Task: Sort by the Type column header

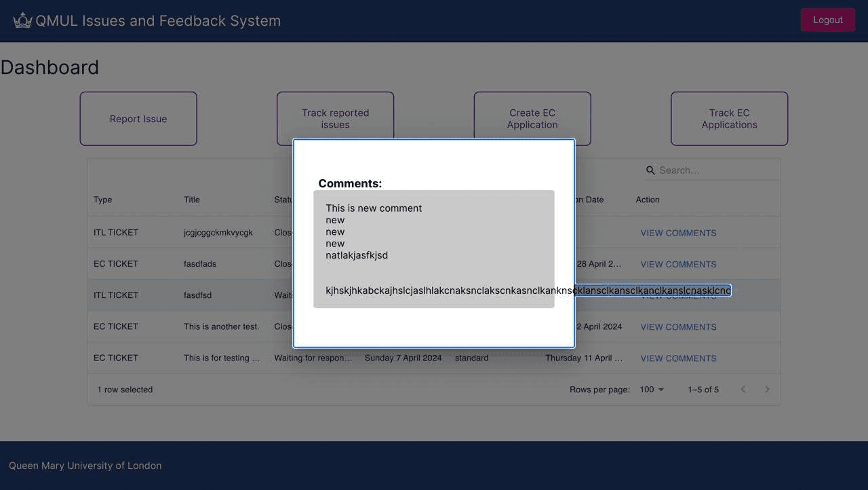Action: 103,200
